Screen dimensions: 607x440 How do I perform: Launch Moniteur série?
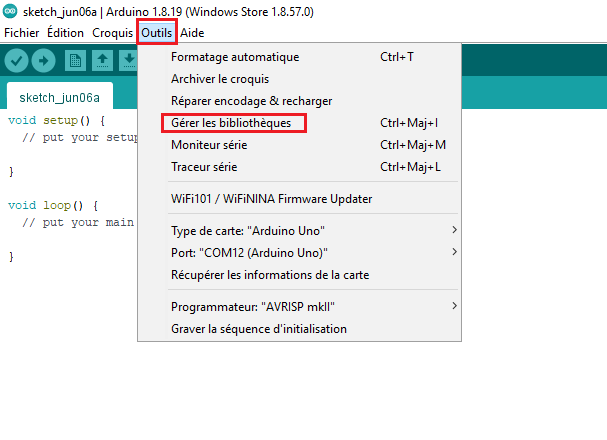point(299,145)
